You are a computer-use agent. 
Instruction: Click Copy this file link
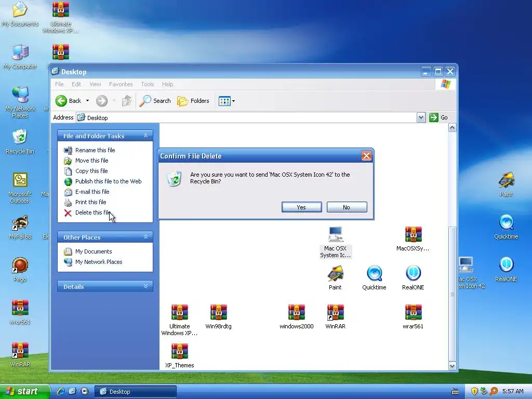[x=91, y=171]
